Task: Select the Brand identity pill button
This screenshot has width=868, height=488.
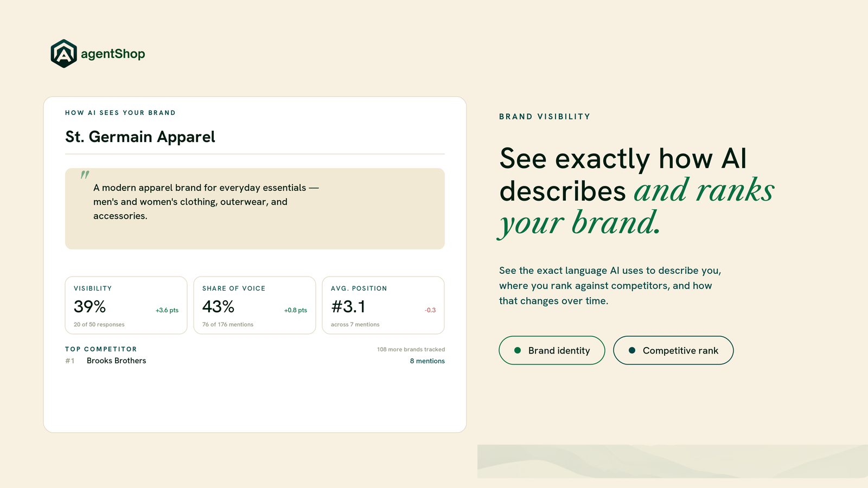Action: [552, 350]
